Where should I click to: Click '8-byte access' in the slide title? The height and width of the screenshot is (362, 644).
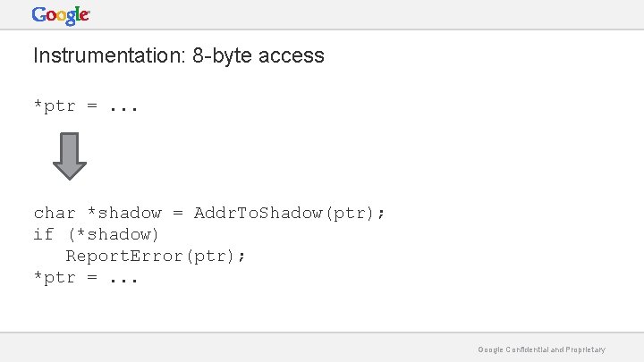pyautogui.click(x=258, y=55)
